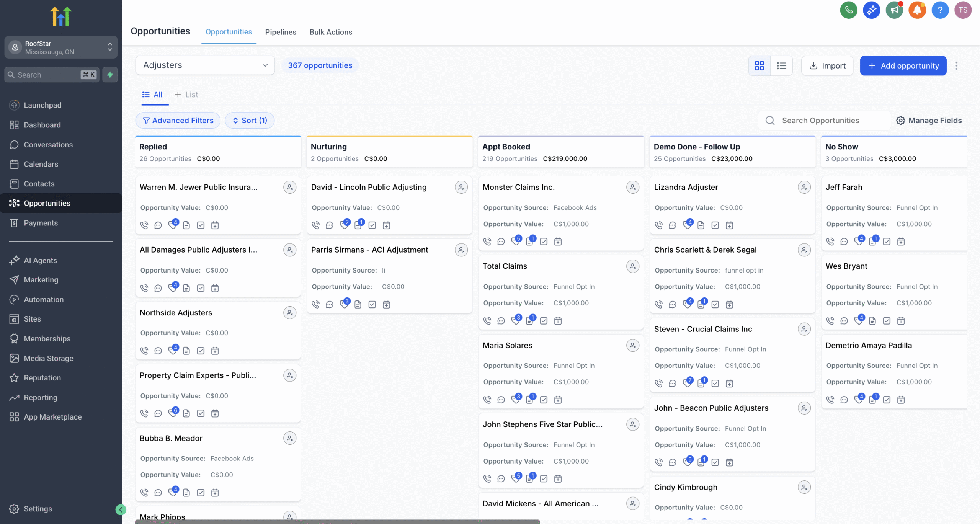Click the megaphone announcements icon
This screenshot has width=980, height=524.
(x=894, y=10)
